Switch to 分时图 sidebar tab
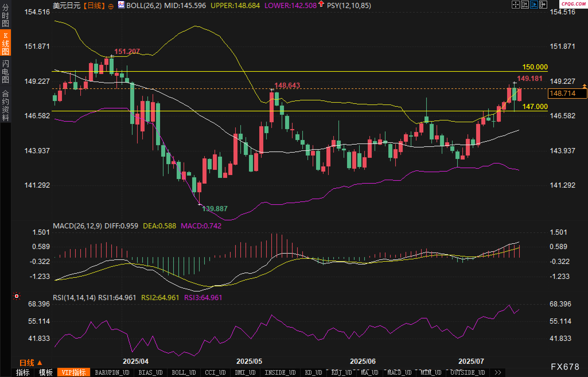588x377 pixels. pyautogui.click(x=5, y=16)
